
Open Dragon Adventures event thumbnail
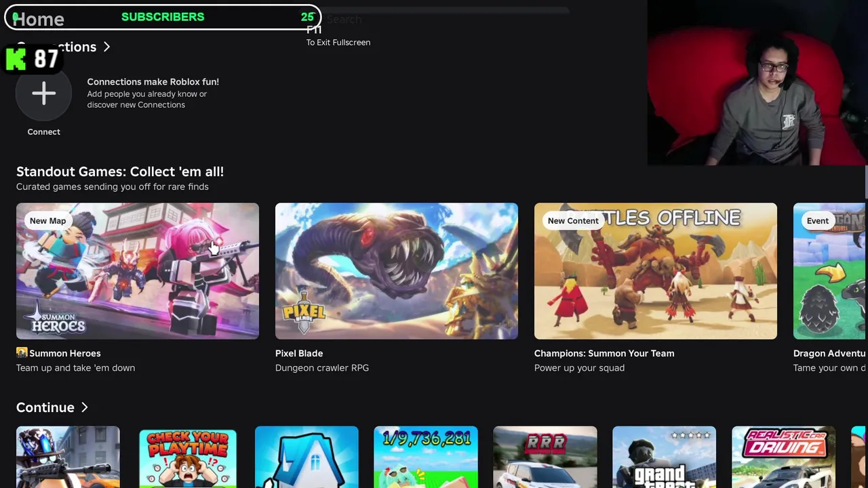tap(830, 271)
